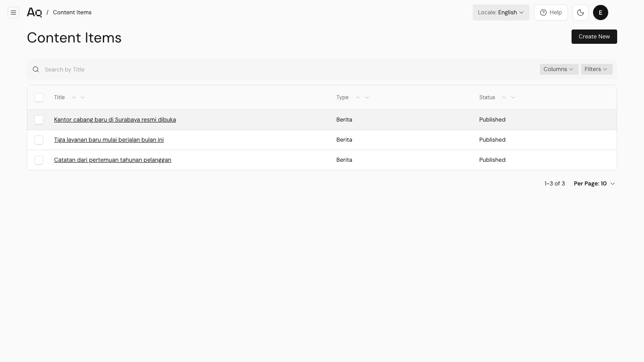Check the Catatan dari pertemuan row

click(x=39, y=160)
